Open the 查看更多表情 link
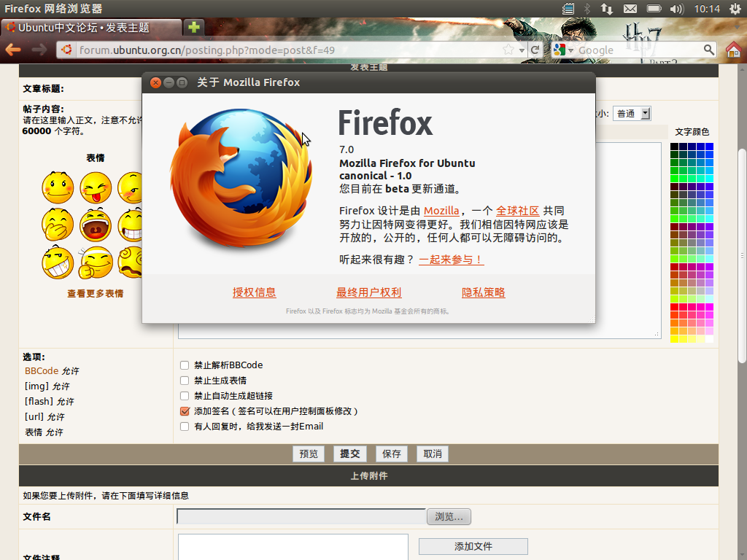Screen dimensions: 747x560 [96, 293]
